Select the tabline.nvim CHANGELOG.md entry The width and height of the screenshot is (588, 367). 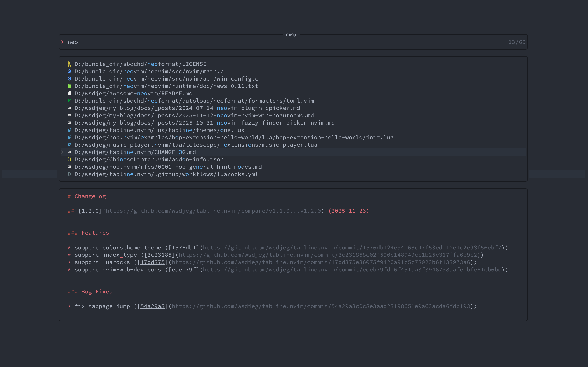tap(135, 152)
